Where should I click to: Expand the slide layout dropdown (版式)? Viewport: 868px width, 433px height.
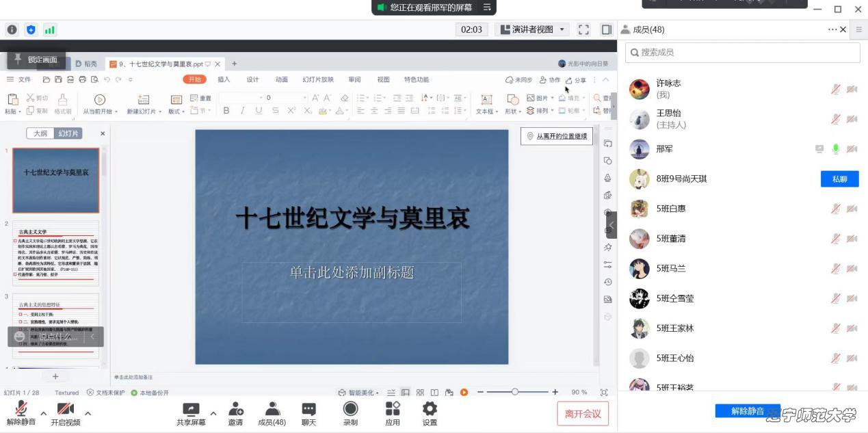point(178,111)
